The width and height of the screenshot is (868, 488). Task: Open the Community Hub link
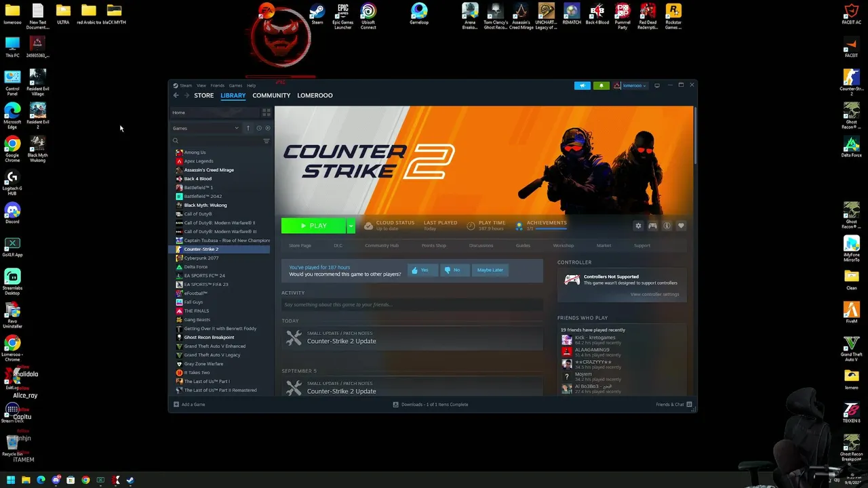click(x=382, y=245)
